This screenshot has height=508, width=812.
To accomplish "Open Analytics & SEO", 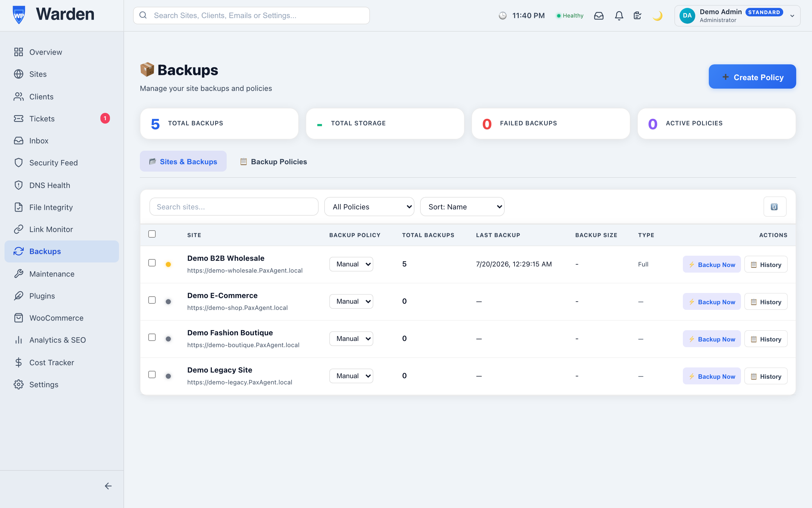I will pyautogui.click(x=62, y=340).
